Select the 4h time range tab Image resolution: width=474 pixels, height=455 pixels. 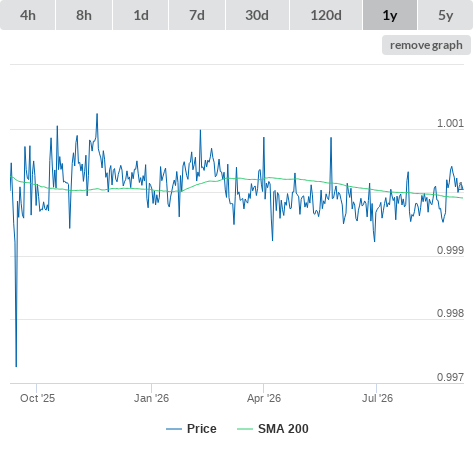coord(28,15)
